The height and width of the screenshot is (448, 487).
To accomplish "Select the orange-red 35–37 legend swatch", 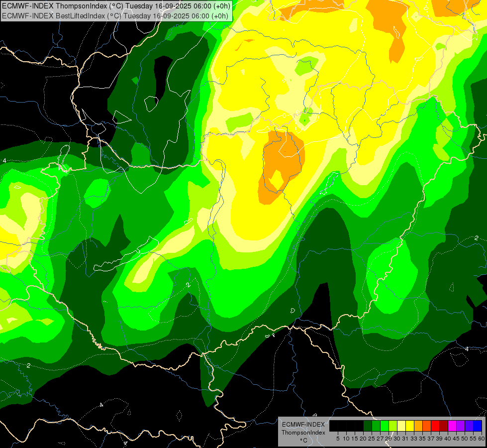I will pyautogui.click(x=427, y=426).
